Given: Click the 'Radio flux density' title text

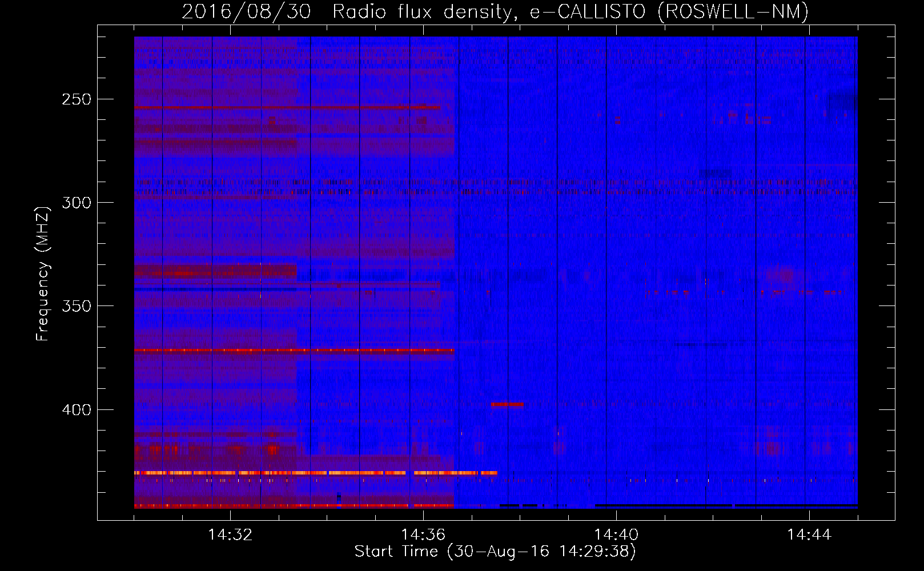Looking at the screenshot, I should click(422, 12).
